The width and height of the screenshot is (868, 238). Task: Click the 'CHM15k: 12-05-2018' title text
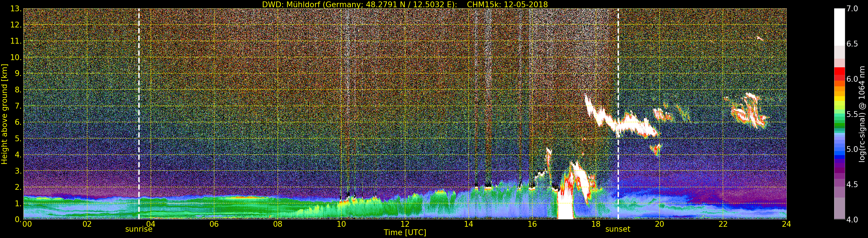point(507,4)
